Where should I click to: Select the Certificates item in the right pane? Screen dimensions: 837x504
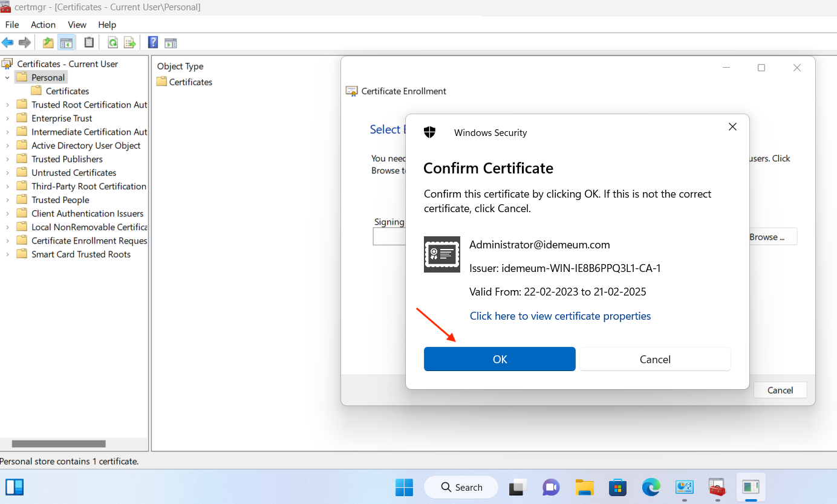(x=184, y=82)
